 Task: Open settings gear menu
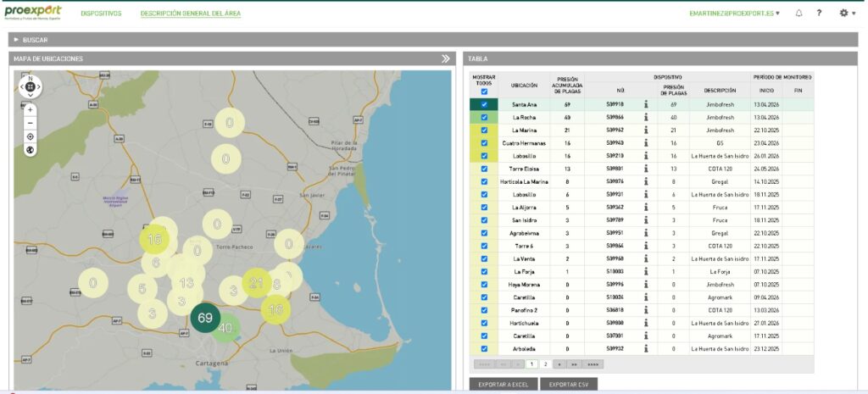click(843, 14)
